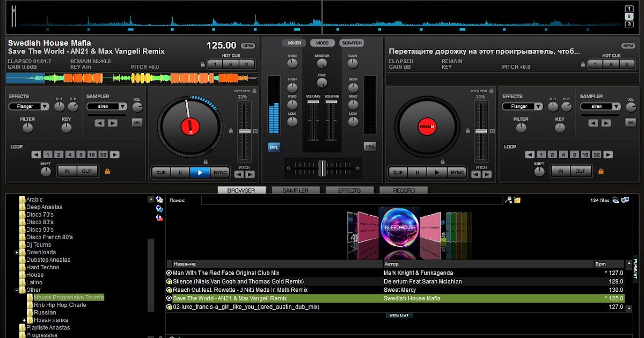Image resolution: width=644 pixels, height=338 pixels.
Task: Click the left deck pitch slider
Action: tap(245, 131)
